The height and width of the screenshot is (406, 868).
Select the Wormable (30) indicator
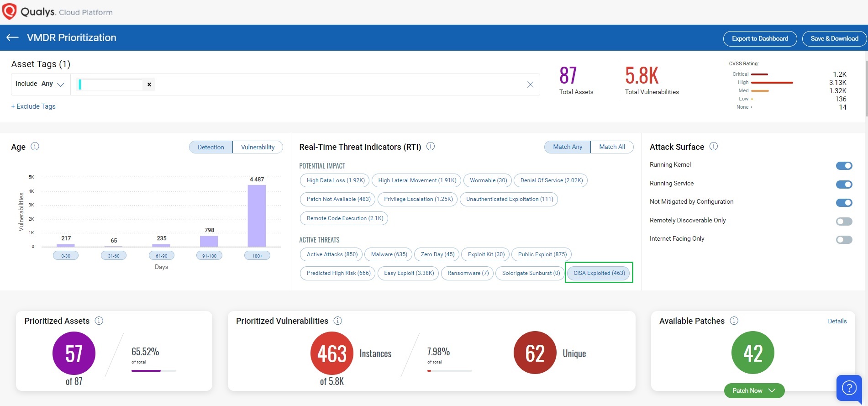[x=488, y=180]
